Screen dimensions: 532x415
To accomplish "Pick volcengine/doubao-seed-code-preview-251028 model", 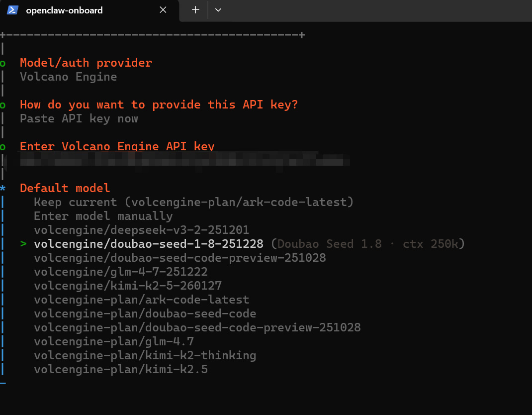I will click(x=179, y=258).
